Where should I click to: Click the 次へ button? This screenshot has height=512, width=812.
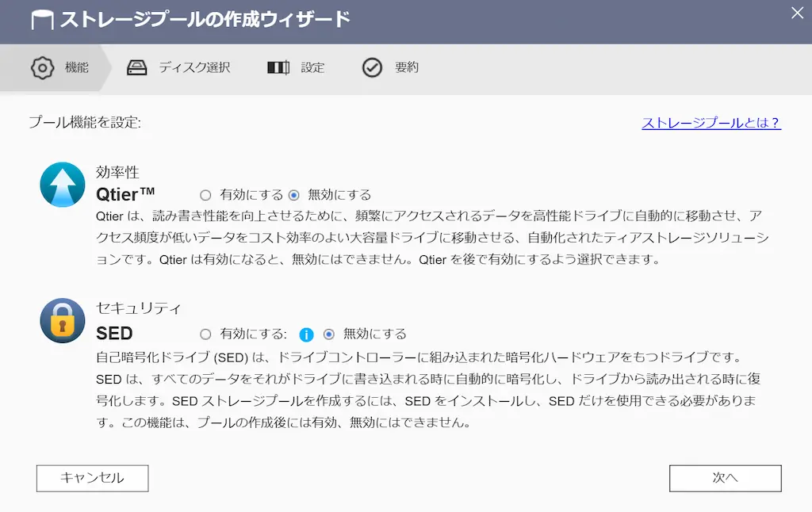click(725, 479)
